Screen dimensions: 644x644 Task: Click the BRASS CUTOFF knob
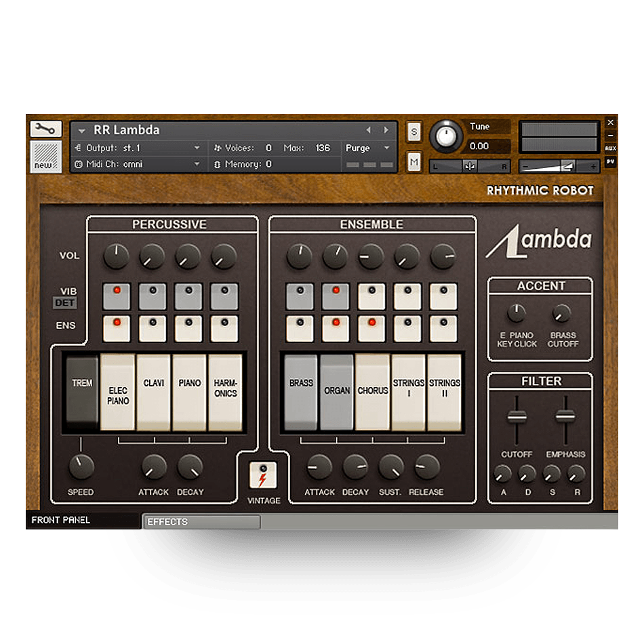click(561, 313)
